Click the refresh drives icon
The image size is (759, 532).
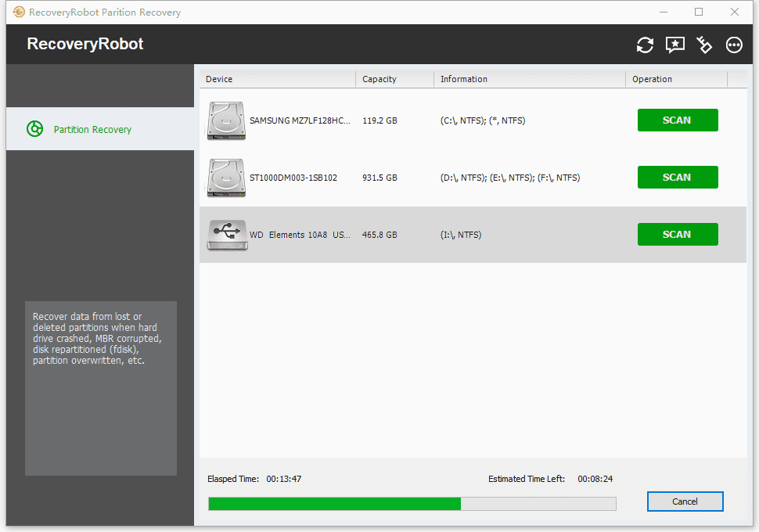pos(645,45)
